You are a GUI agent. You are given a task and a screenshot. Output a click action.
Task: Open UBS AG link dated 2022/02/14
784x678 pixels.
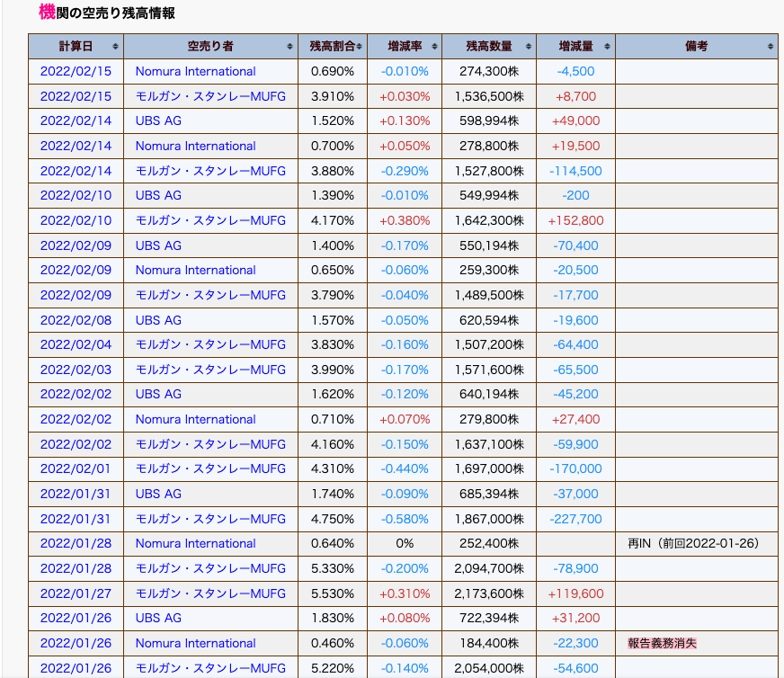tap(158, 121)
